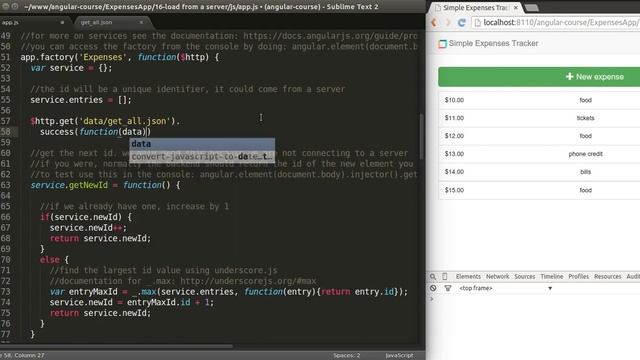Image resolution: width=640 pixels, height=360 pixels.
Task: Select the $12.00 expense amount
Action: [x=454, y=136]
